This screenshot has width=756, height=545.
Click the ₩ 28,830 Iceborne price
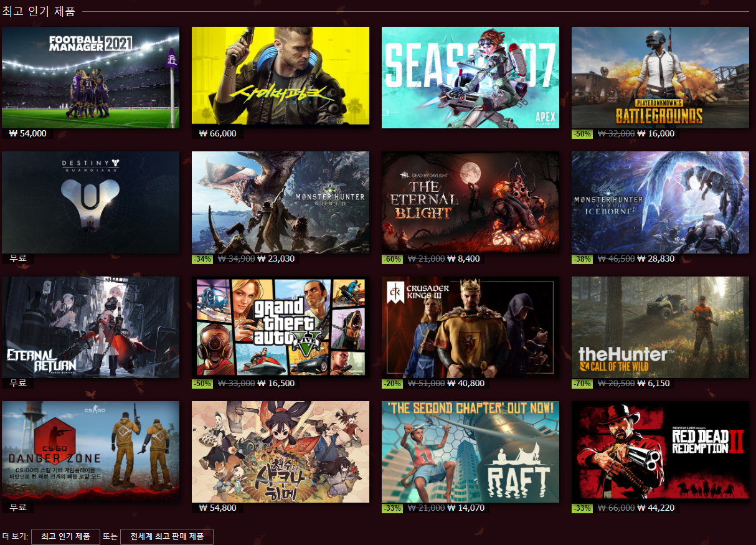tap(656, 258)
